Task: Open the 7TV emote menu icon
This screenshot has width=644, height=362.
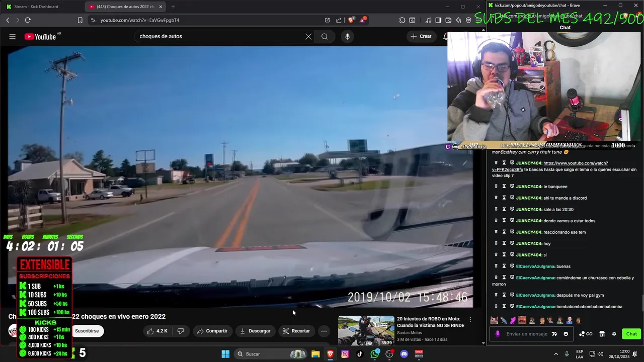Action: click(x=554, y=334)
